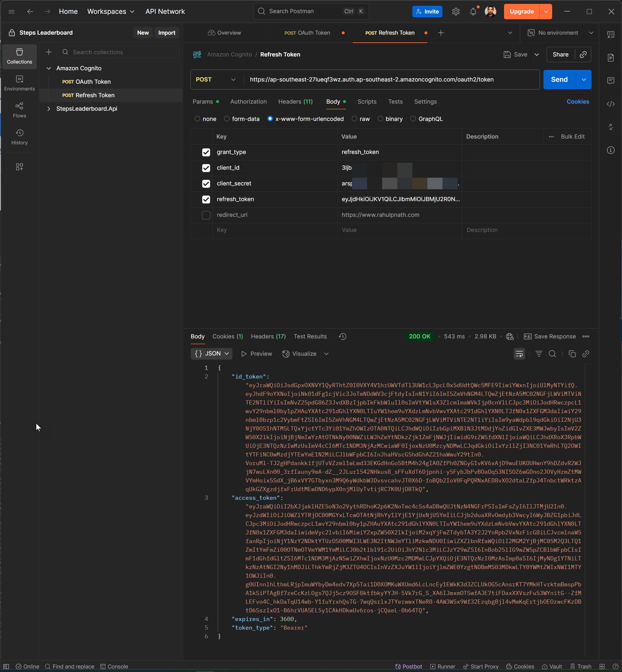The height and width of the screenshot is (672, 622).
Task: Select the raw body radio button
Action: 354,119
